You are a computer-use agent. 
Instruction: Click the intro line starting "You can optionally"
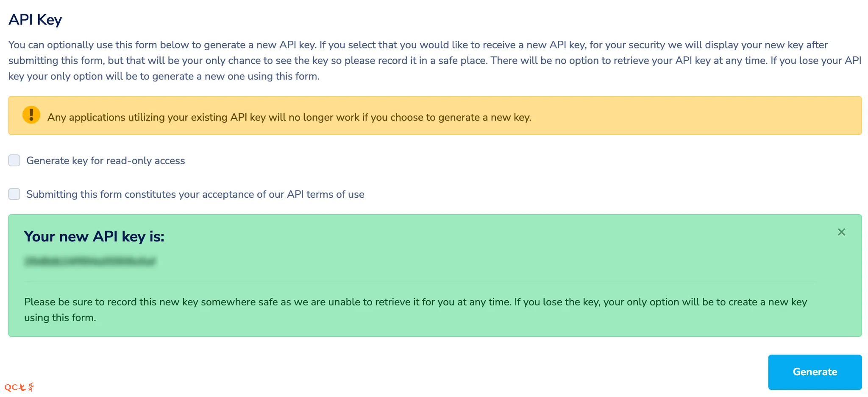click(x=418, y=45)
